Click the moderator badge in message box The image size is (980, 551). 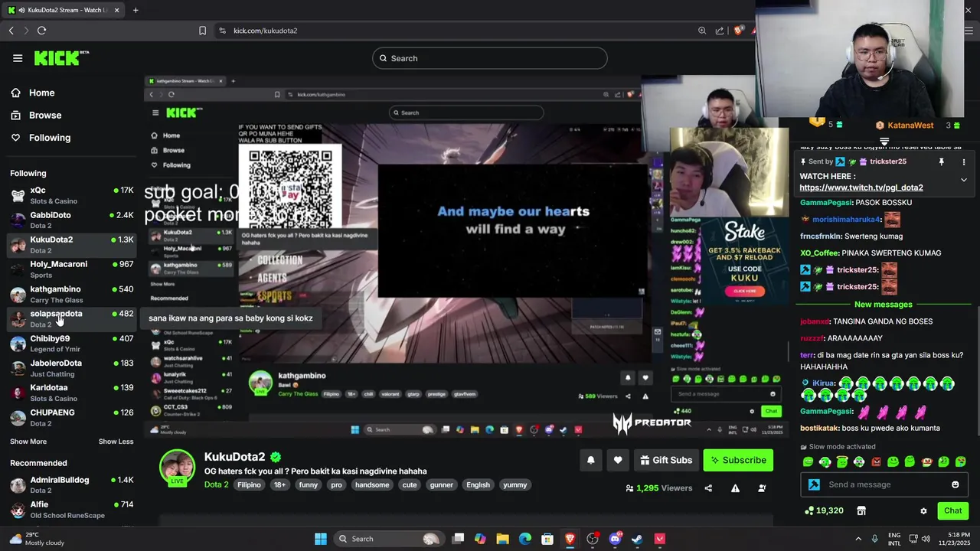coord(814,484)
